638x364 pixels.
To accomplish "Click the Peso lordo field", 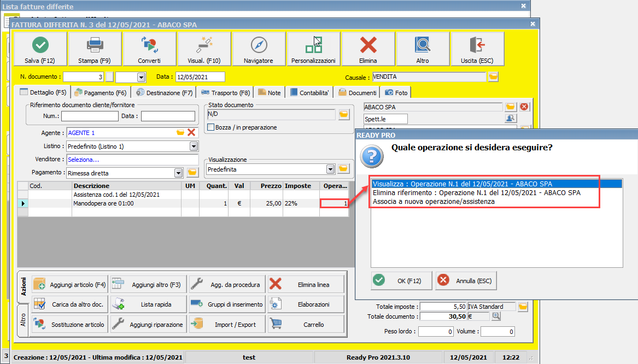I will pos(436,331).
